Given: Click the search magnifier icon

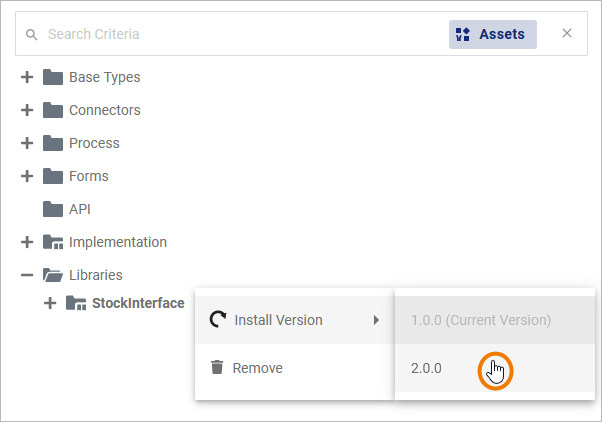Looking at the screenshot, I should coord(31,34).
